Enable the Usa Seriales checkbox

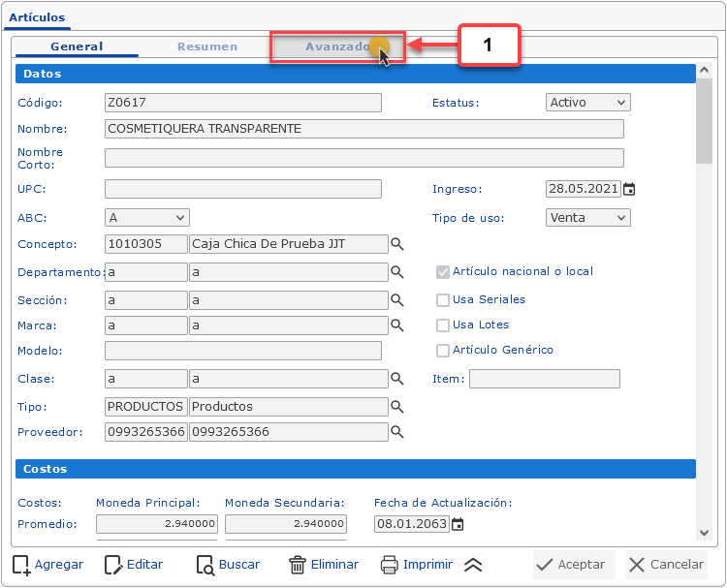tap(443, 300)
